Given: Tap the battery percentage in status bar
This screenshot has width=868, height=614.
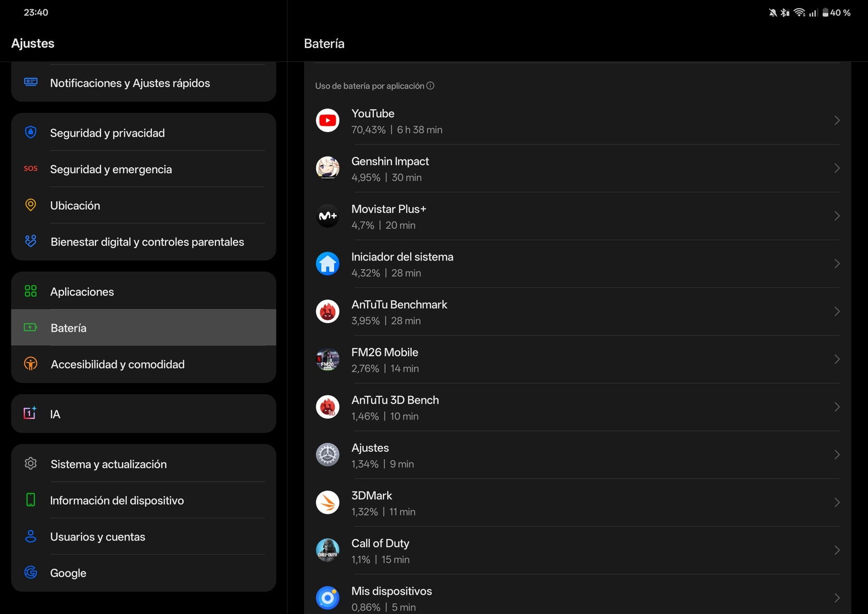Looking at the screenshot, I should pyautogui.click(x=839, y=12).
